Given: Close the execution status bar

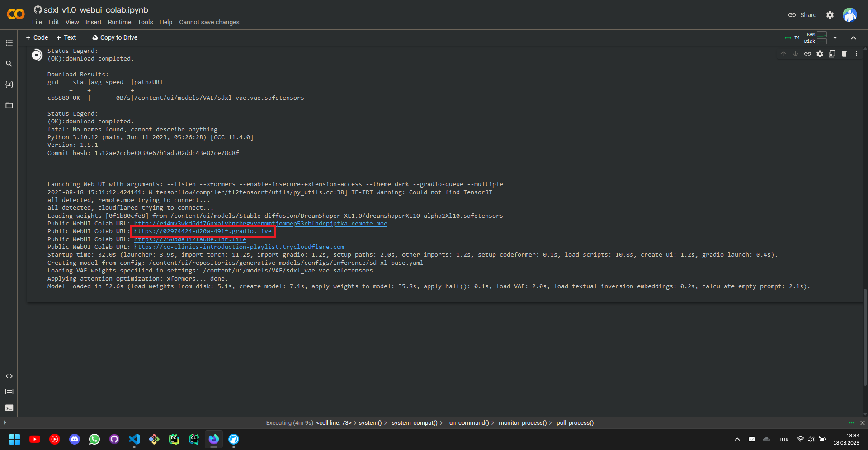Looking at the screenshot, I should (x=863, y=423).
